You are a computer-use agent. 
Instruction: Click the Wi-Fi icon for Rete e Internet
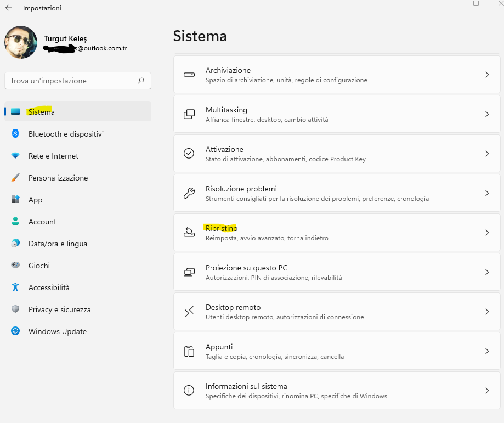click(16, 156)
